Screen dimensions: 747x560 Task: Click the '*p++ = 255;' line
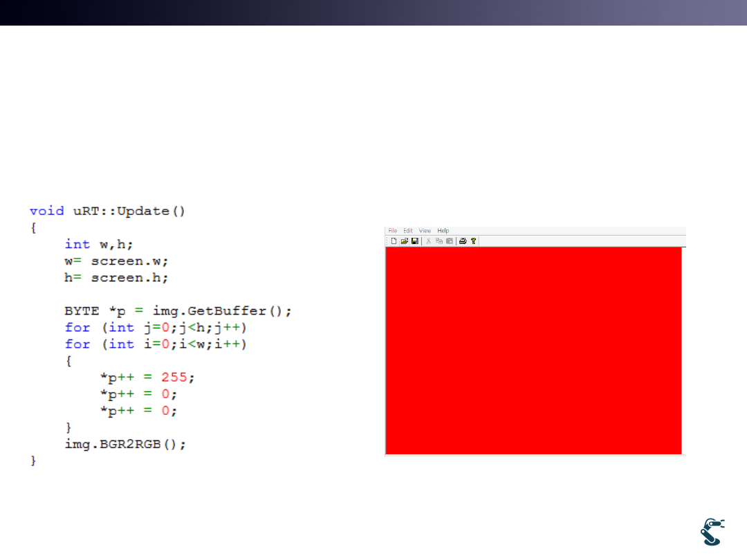[147, 377]
